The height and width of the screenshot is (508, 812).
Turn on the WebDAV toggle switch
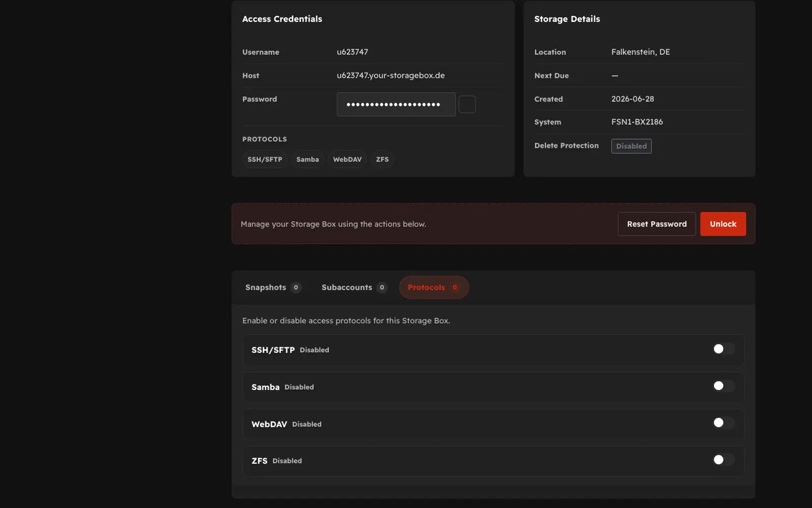724,423
